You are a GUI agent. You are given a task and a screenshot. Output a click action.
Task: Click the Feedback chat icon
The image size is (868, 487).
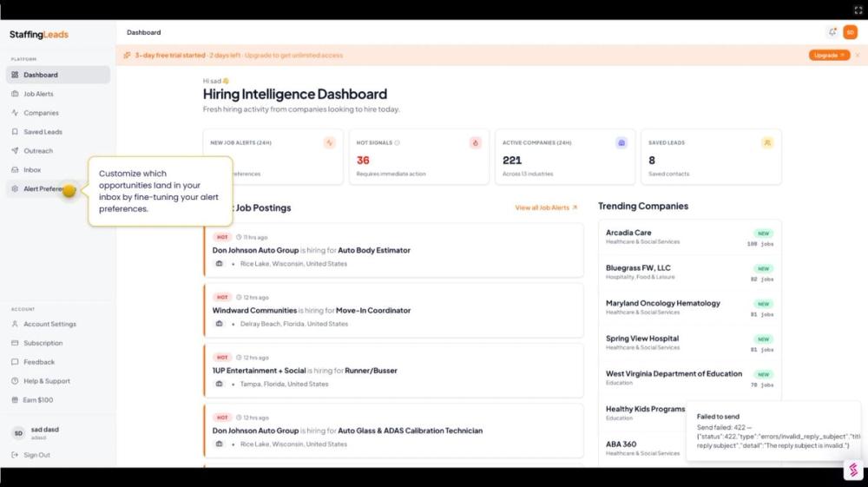coord(15,362)
